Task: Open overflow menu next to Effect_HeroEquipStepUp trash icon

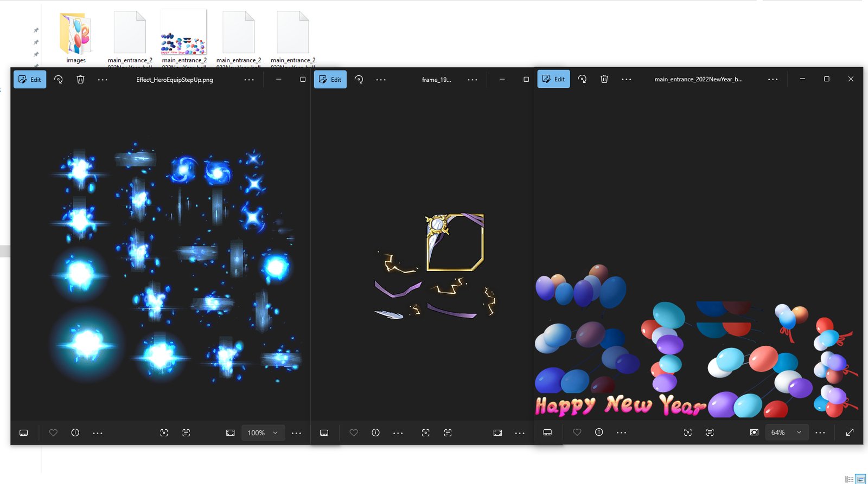Action: point(103,80)
